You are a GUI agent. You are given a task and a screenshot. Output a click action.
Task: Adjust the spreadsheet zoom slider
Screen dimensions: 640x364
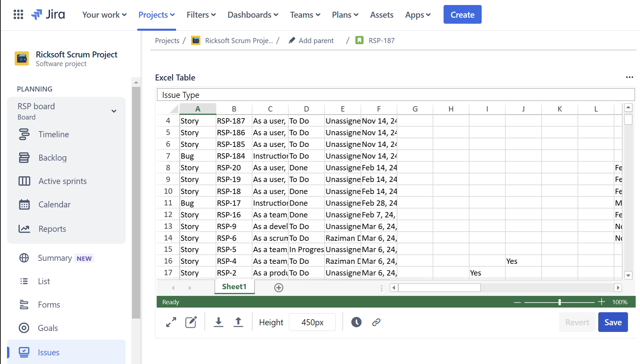(x=559, y=302)
